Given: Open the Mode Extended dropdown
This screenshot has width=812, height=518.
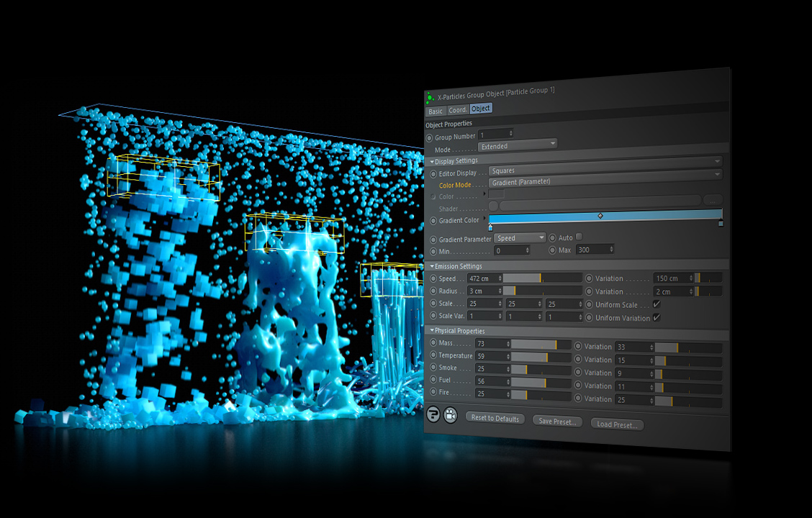Looking at the screenshot, I should tap(517, 145).
